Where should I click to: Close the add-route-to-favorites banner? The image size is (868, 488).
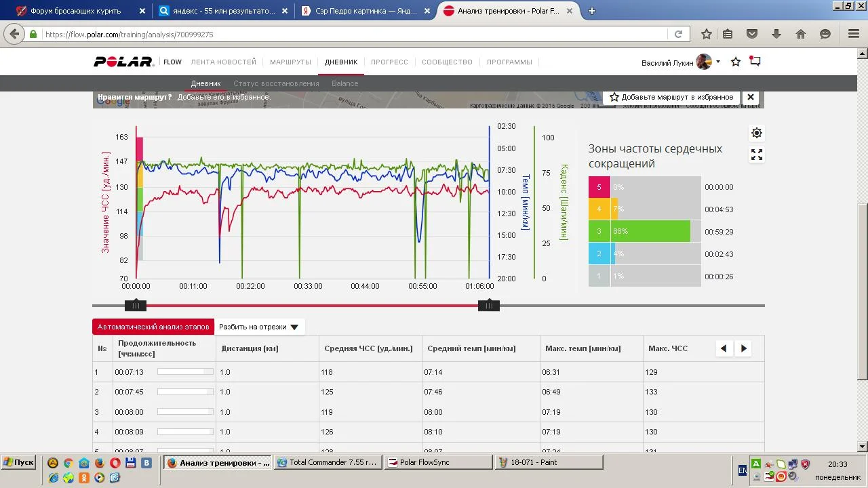point(751,98)
